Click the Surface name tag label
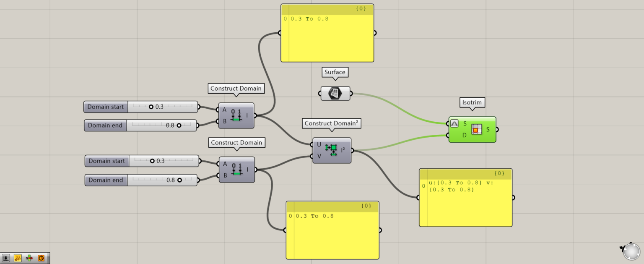 [335, 72]
